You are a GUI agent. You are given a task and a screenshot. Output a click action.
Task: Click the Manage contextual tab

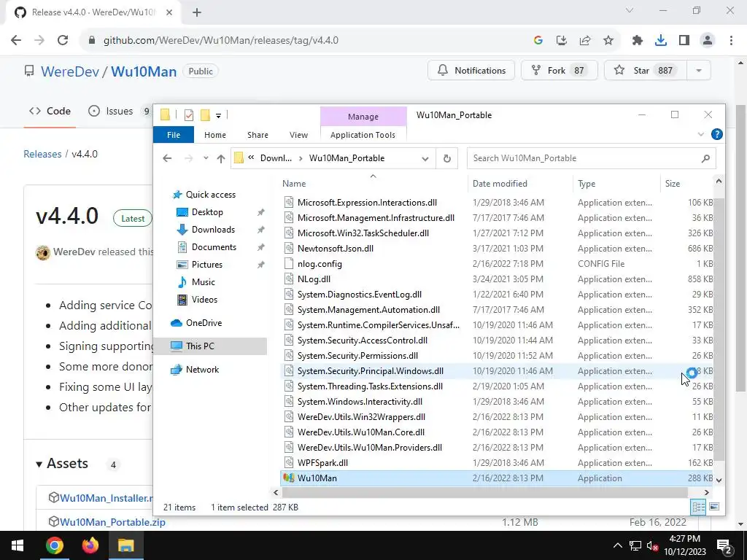[363, 117]
